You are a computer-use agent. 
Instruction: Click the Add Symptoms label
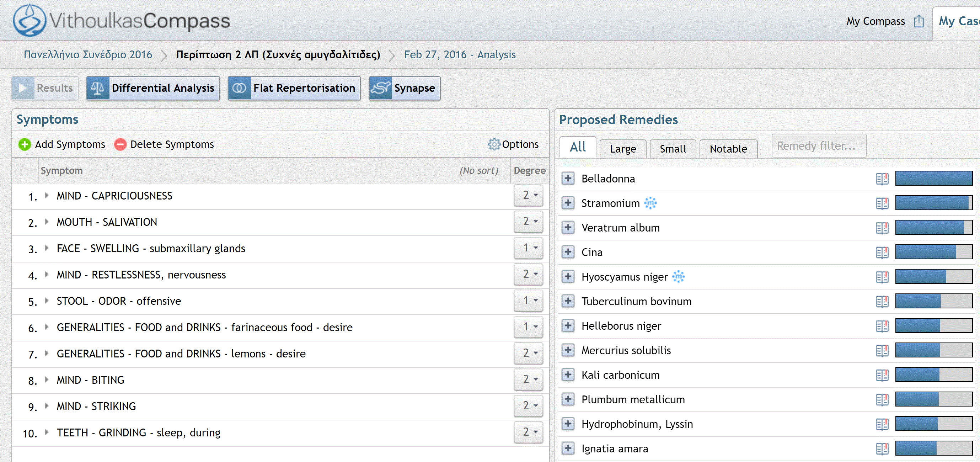[x=70, y=145]
